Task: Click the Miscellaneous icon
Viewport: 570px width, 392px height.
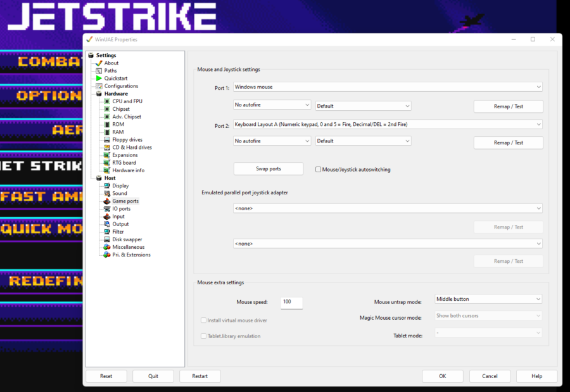Action: coord(107,247)
